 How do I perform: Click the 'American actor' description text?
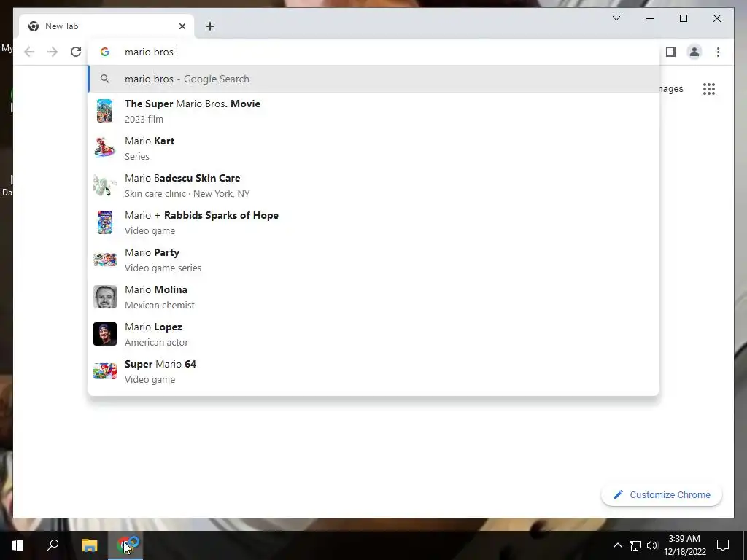click(156, 342)
